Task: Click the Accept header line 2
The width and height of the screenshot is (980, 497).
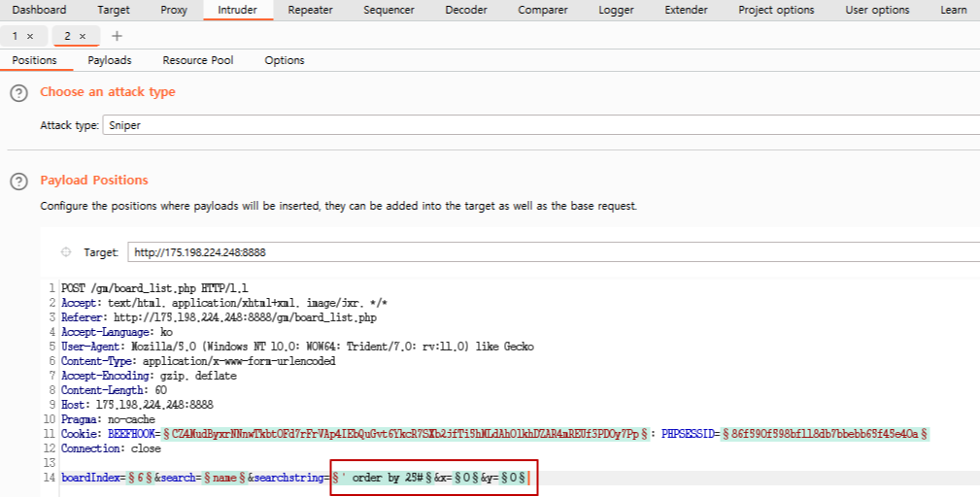Action: coord(224,303)
